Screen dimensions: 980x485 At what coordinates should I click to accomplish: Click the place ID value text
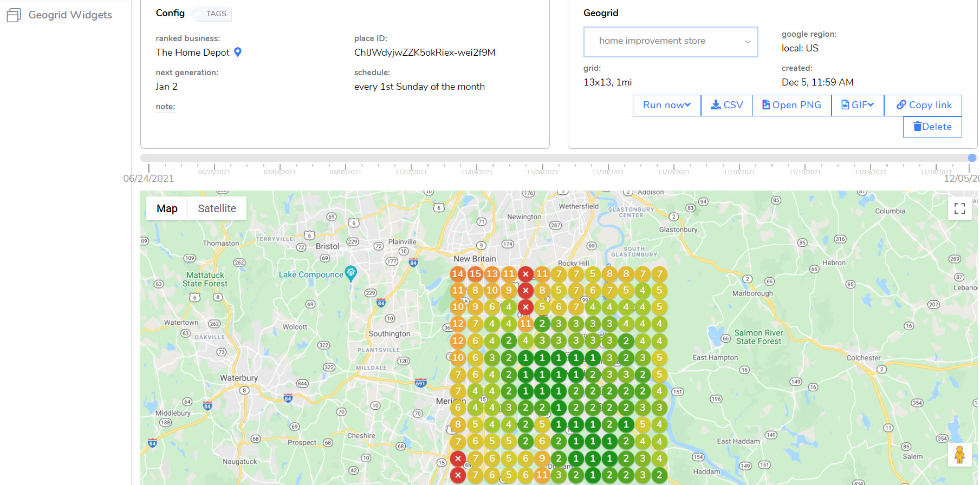click(x=425, y=53)
